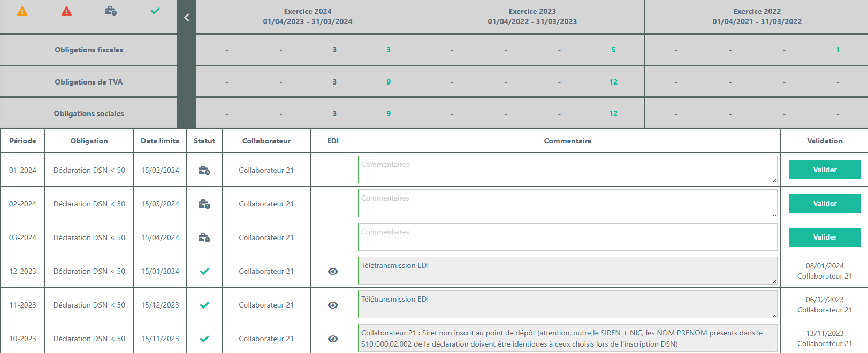Click comment field for 02-2024 row
The height and width of the screenshot is (353, 868).
coord(568,203)
